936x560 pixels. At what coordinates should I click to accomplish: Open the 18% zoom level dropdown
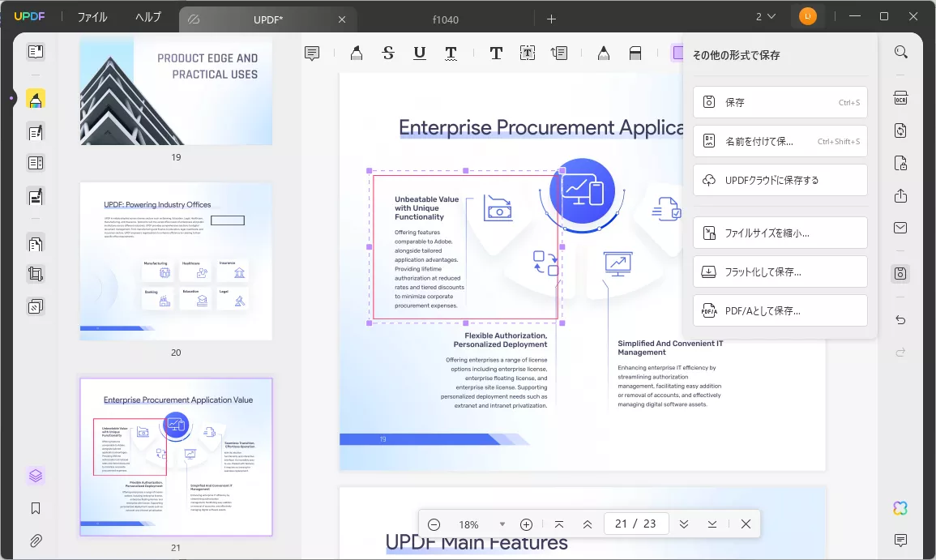[x=502, y=524]
